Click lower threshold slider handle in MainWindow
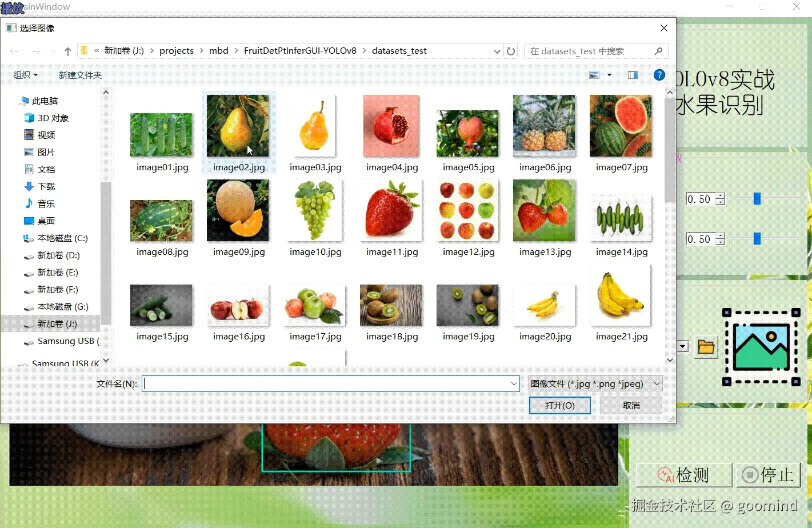The width and height of the screenshot is (812, 528). pos(757,238)
